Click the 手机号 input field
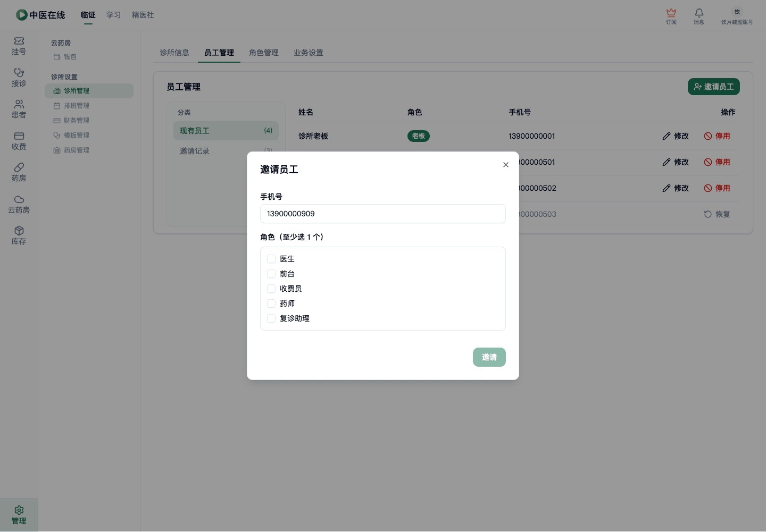 pyautogui.click(x=383, y=214)
